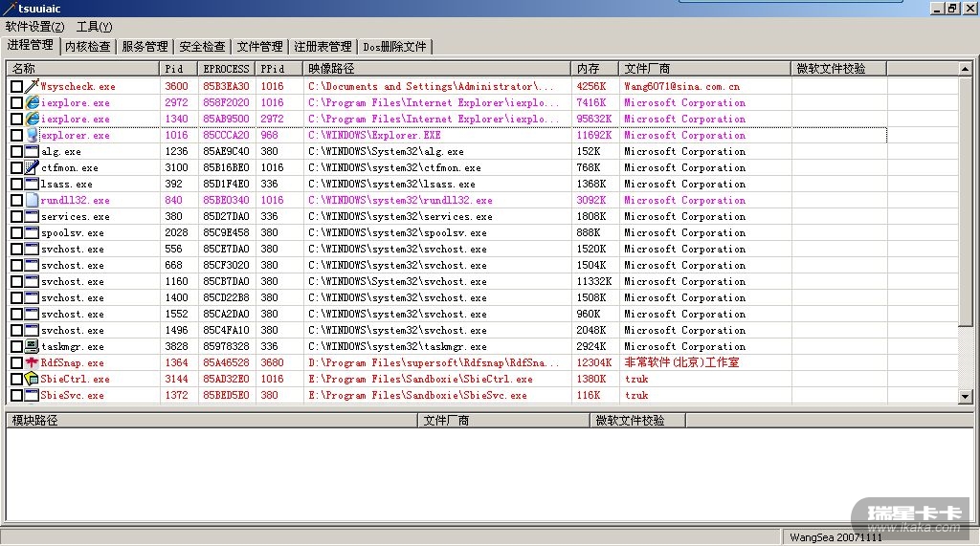The width and height of the screenshot is (980, 546).
Task: Sort by the 映像路径 column header
Action: (x=436, y=69)
